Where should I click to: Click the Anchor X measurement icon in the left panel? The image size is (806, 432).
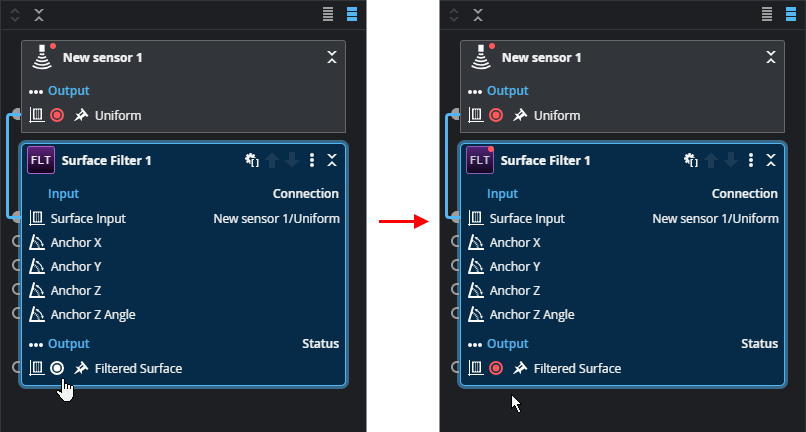(x=37, y=242)
